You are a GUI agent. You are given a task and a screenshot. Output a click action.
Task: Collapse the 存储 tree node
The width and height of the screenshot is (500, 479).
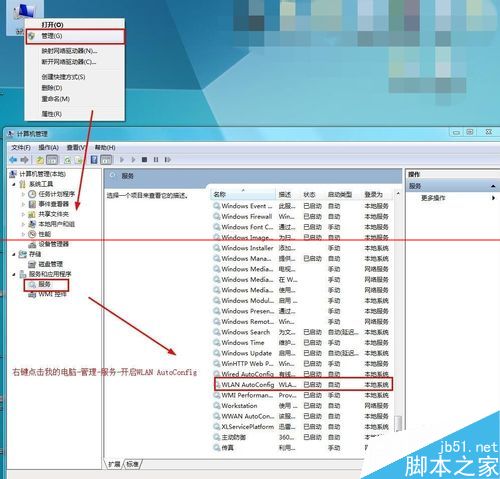[x=14, y=254]
